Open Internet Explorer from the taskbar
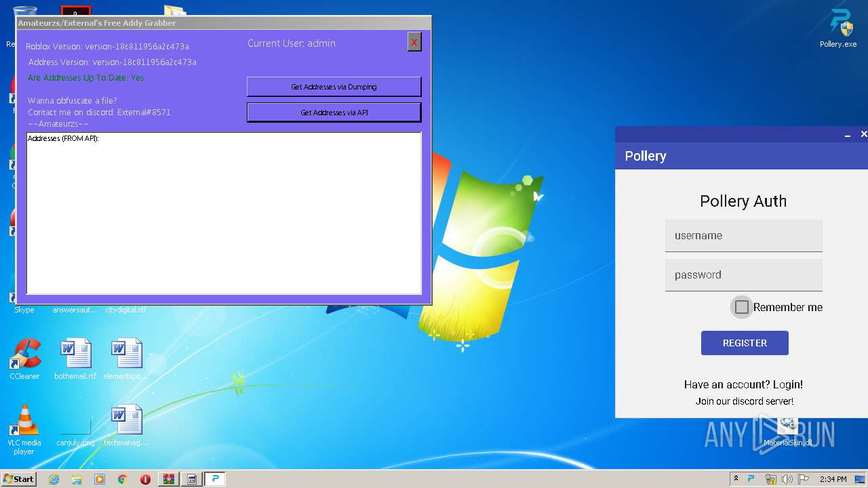 pos(54,479)
